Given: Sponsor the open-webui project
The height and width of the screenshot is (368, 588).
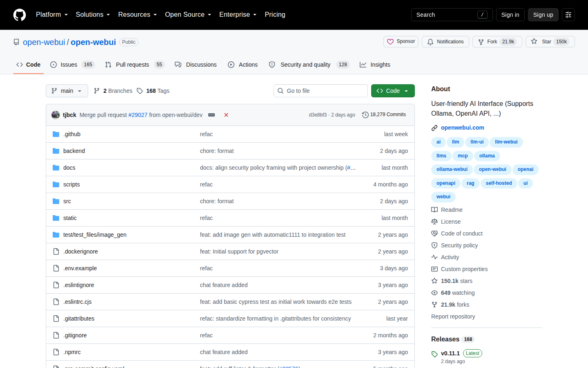Looking at the screenshot, I should coord(401,42).
